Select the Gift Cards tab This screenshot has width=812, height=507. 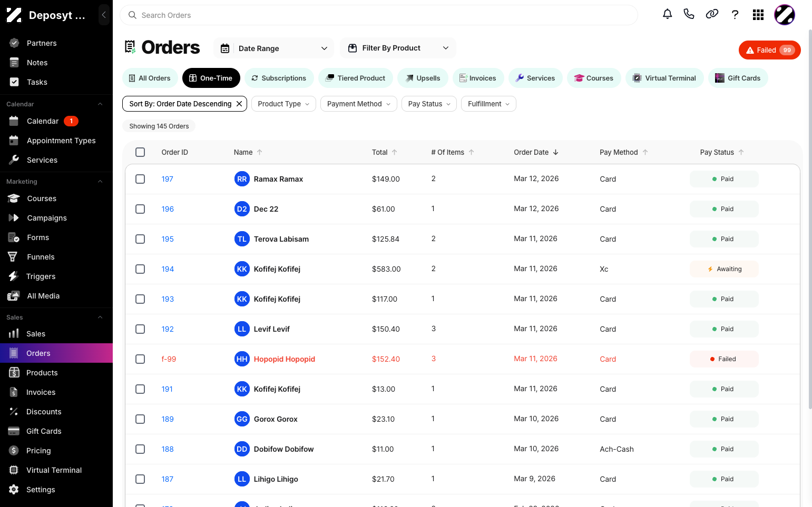coord(738,78)
